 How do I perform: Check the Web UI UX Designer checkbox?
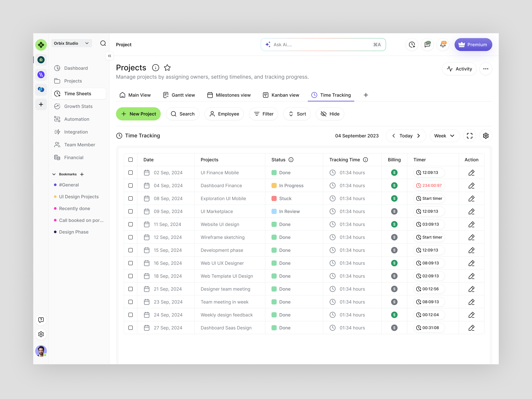coord(131,263)
